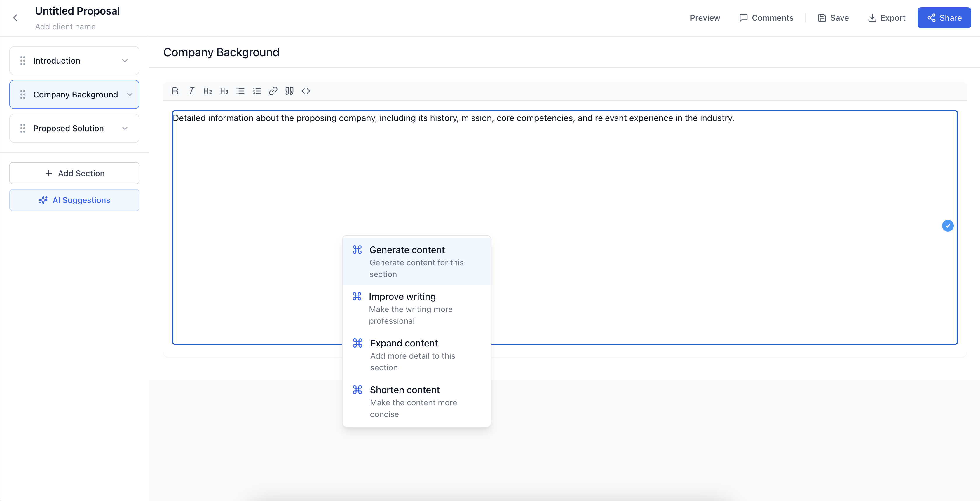Insert a numbered list
Image resolution: width=980 pixels, height=501 pixels.
coord(257,91)
